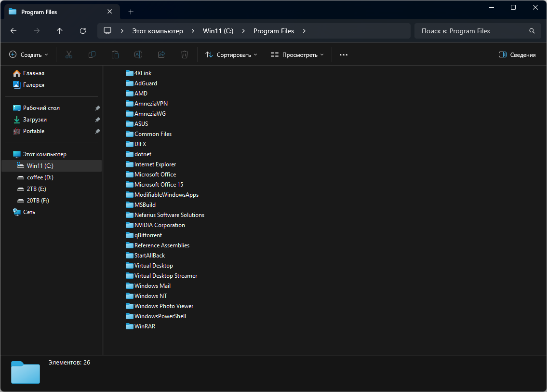Click the forward navigation arrow
The image size is (547, 392).
click(x=37, y=31)
